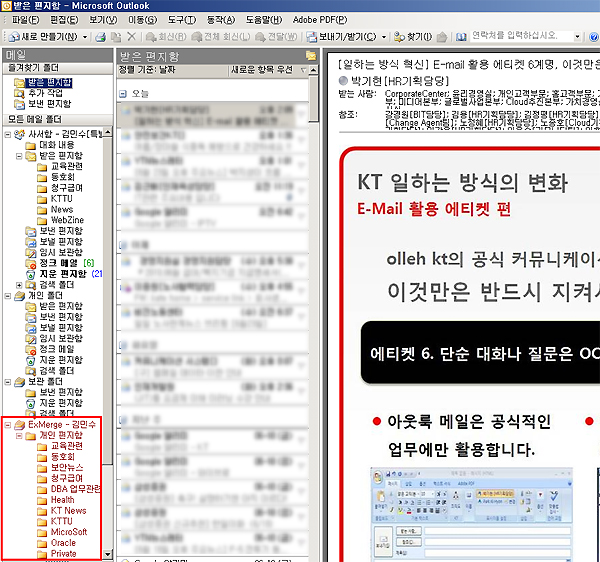Viewport: 600px width, 562px height.
Task: Click message list scroll up arrow
Action: (314, 70)
